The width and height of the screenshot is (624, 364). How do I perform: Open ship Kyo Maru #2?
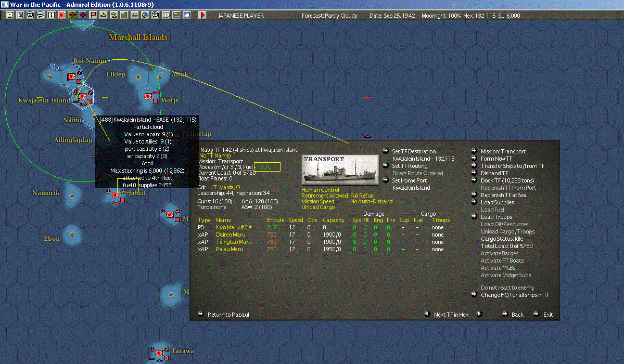(x=234, y=227)
